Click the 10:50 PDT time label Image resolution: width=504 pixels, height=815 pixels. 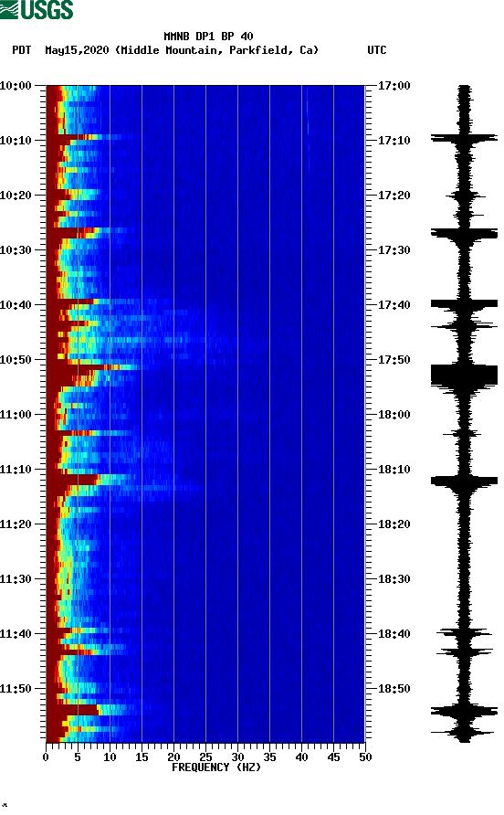pyautogui.click(x=16, y=360)
